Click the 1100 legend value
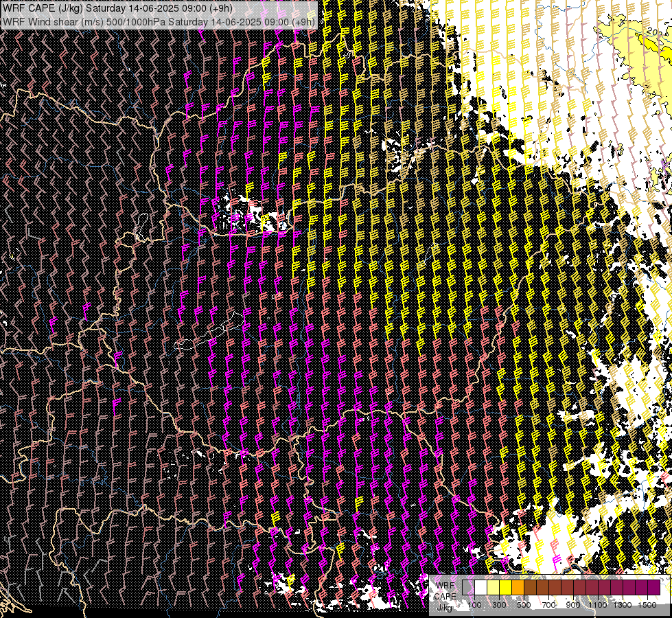Screen dimensions: 672x618 [x=597, y=605]
